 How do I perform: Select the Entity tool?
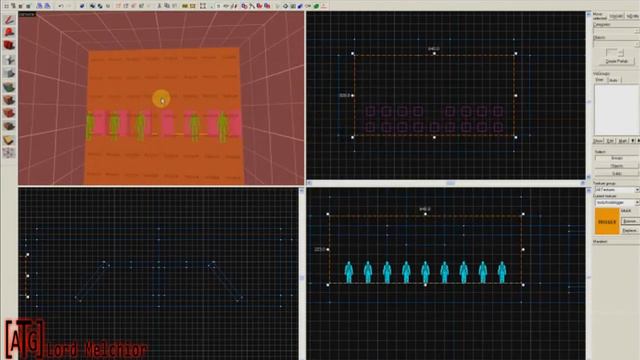9,60
